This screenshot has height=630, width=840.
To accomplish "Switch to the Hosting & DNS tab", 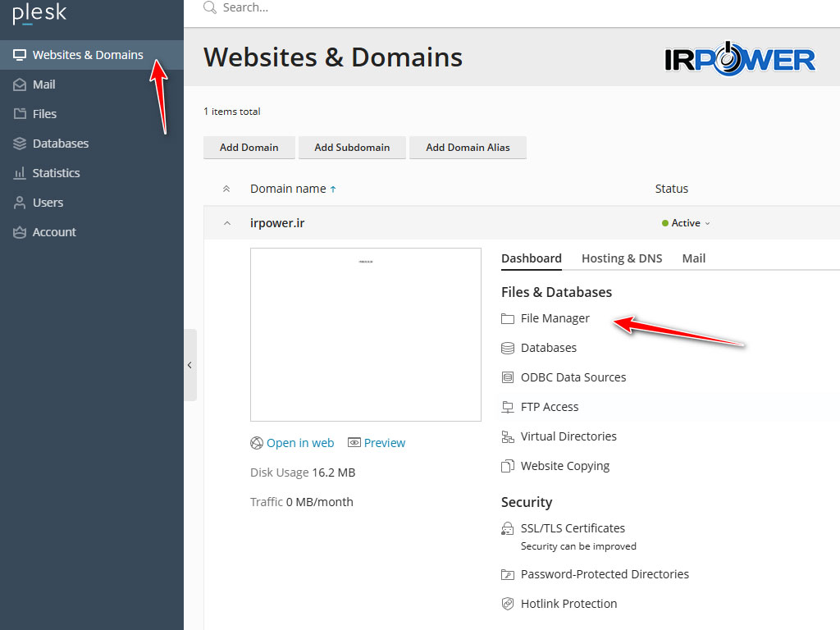I will click(x=621, y=258).
